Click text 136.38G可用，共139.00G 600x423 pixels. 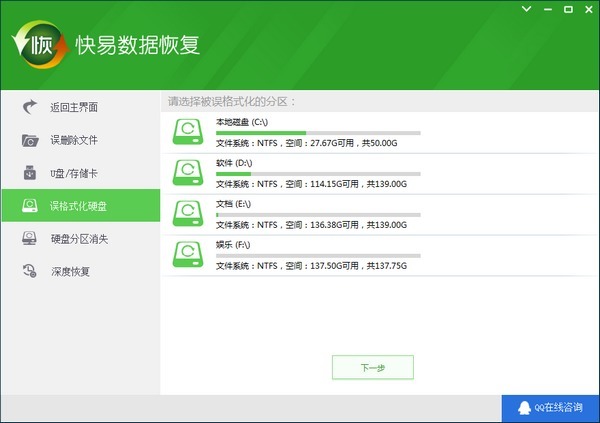[x=358, y=225]
